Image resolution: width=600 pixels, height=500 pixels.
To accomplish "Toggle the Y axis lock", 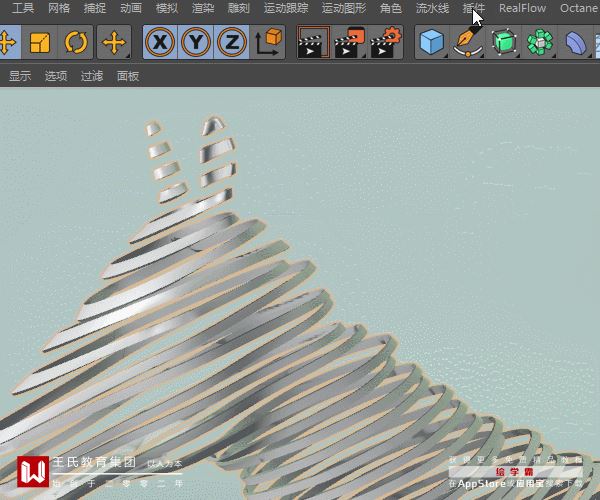I will point(196,42).
